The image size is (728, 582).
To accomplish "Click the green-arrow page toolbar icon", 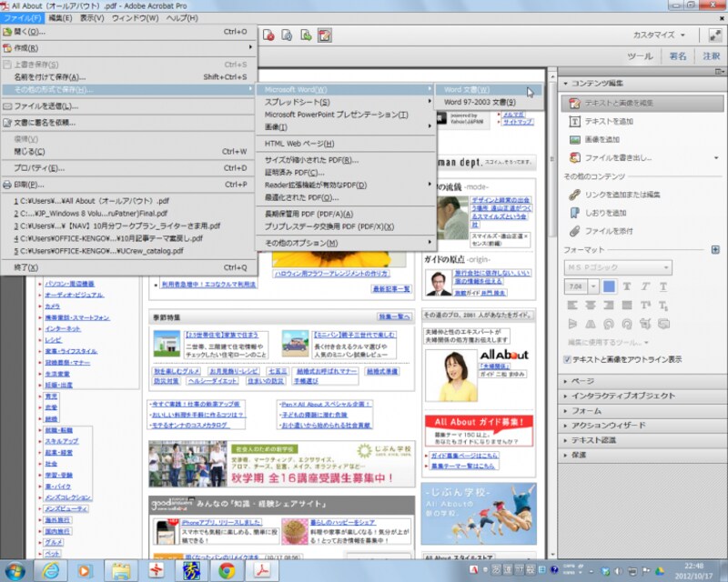I will (306, 35).
